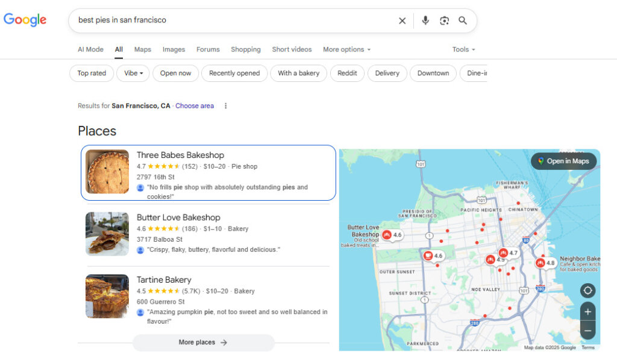Expand the Vibe filter dropdown
Image resolution: width=617 pixels, height=364 pixels.
(x=133, y=74)
